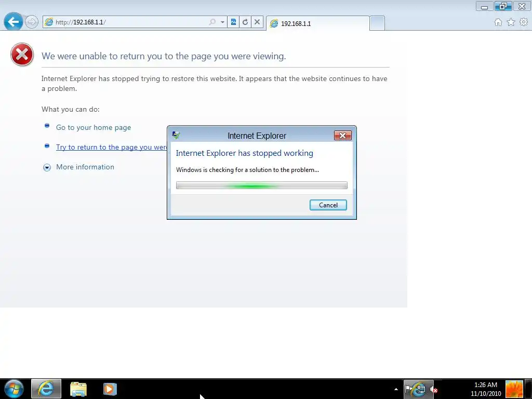Restore down the Internet Explorer window
The height and width of the screenshot is (399, 532).
click(x=503, y=6)
